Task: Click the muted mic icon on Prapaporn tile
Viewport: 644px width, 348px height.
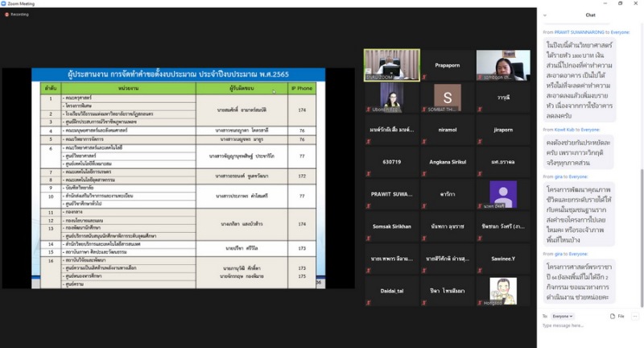Action: 423,77
